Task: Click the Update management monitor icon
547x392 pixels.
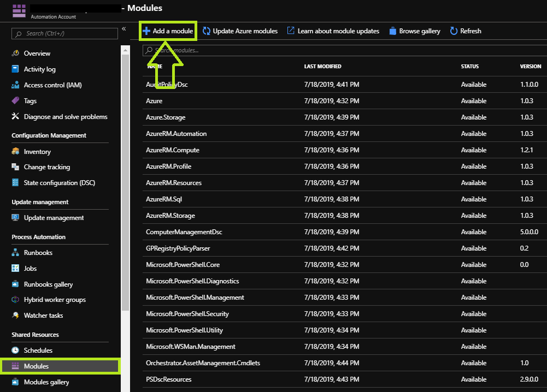Action: [x=15, y=217]
